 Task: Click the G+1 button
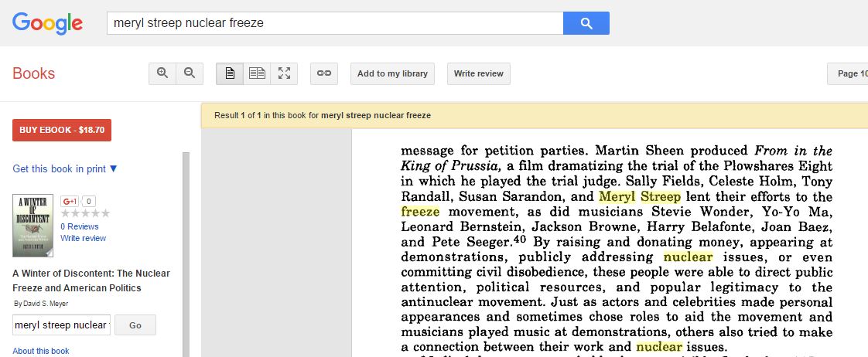click(70, 201)
